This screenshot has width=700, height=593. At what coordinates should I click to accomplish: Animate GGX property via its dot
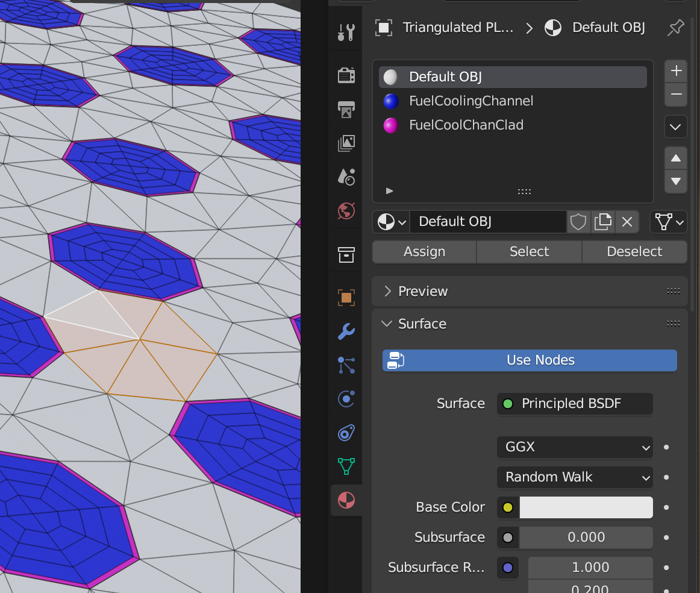click(666, 447)
